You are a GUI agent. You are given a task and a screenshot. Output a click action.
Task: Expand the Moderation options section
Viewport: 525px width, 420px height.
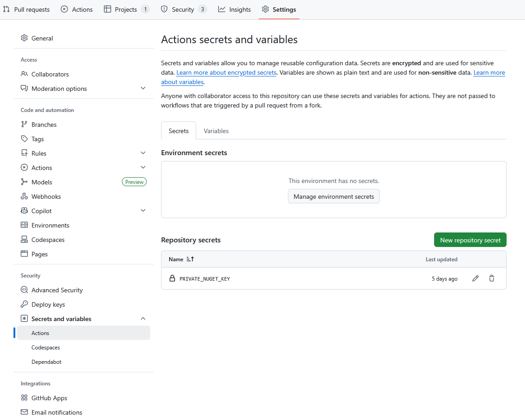[x=143, y=89]
